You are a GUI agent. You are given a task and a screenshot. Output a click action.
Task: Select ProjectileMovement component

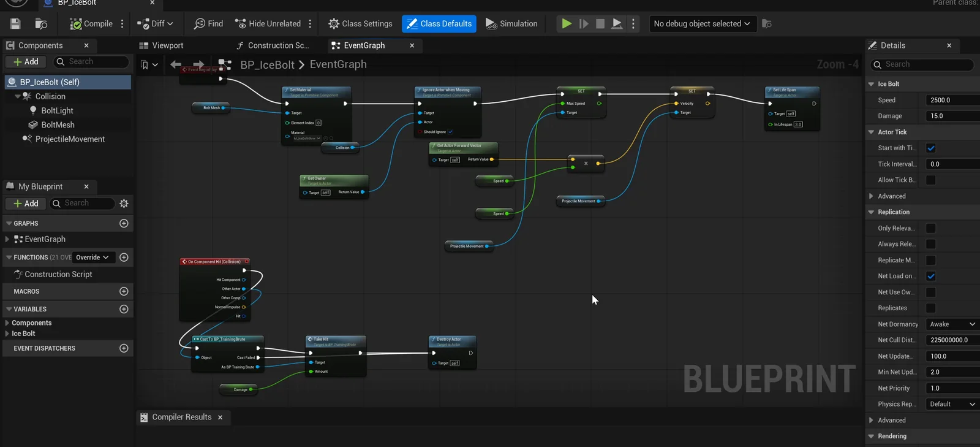(70, 139)
